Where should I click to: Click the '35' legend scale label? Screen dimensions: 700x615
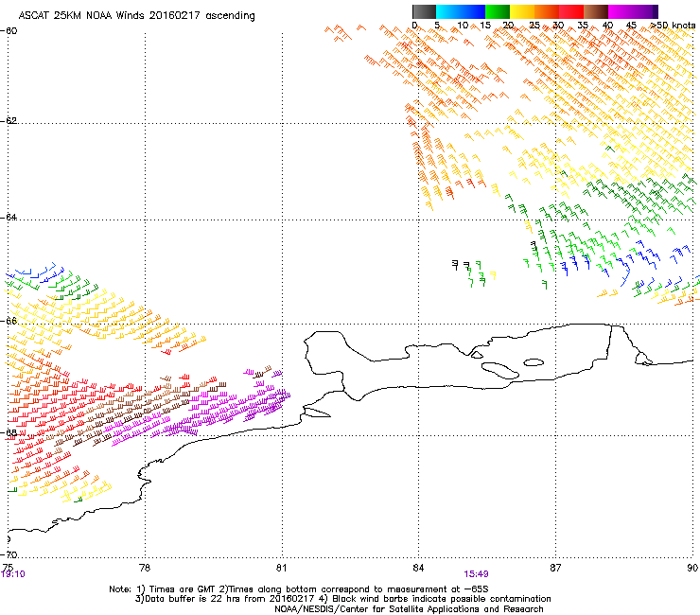pyautogui.click(x=583, y=26)
